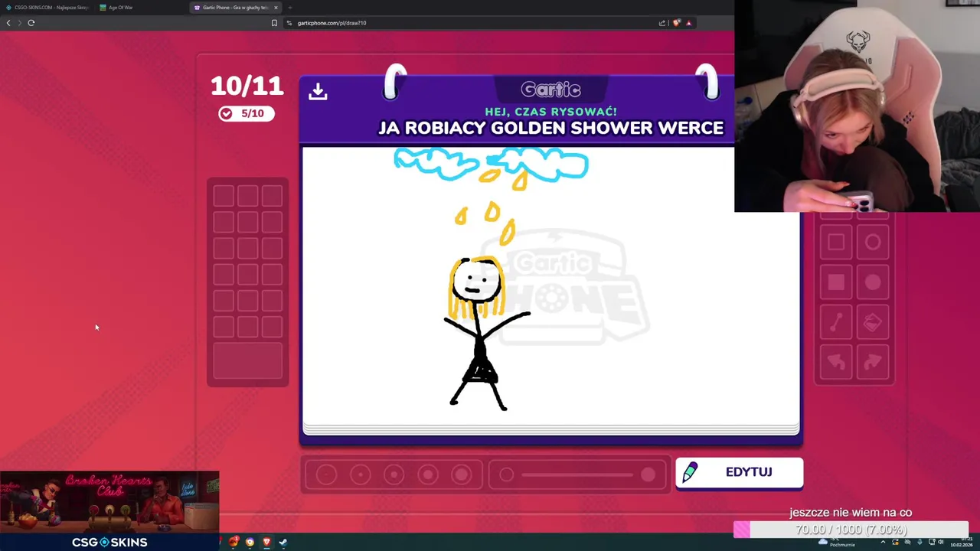The width and height of the screenshot is (980, 551).
Task: Click the jeszcze nie wiem na co label
Action: tap(851, 513)
